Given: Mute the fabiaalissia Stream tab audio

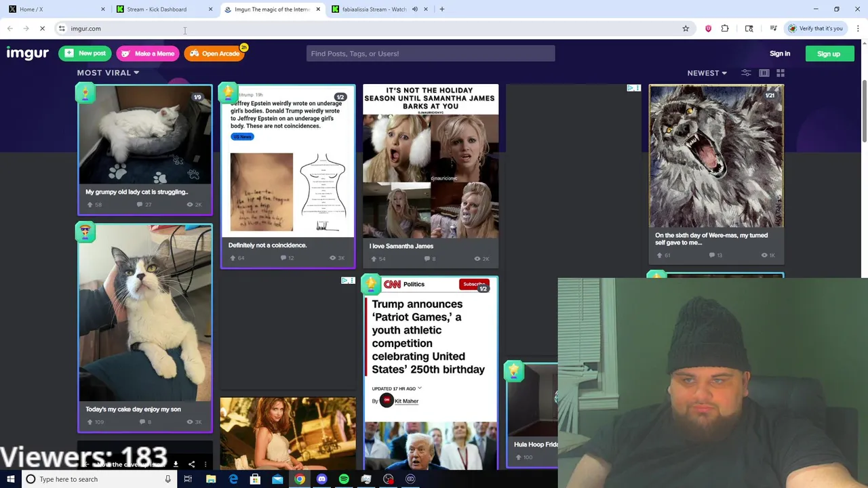Looking at the screenshot, I should (414, 9).
